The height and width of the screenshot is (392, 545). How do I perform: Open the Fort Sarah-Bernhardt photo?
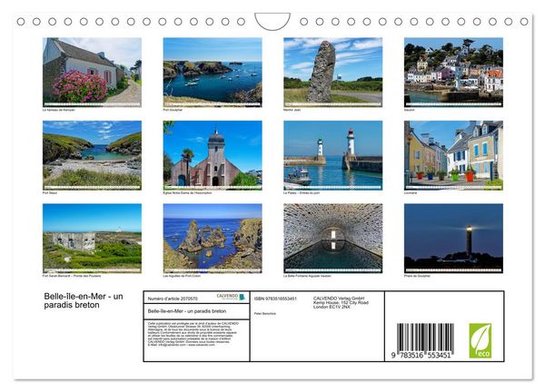92,238
